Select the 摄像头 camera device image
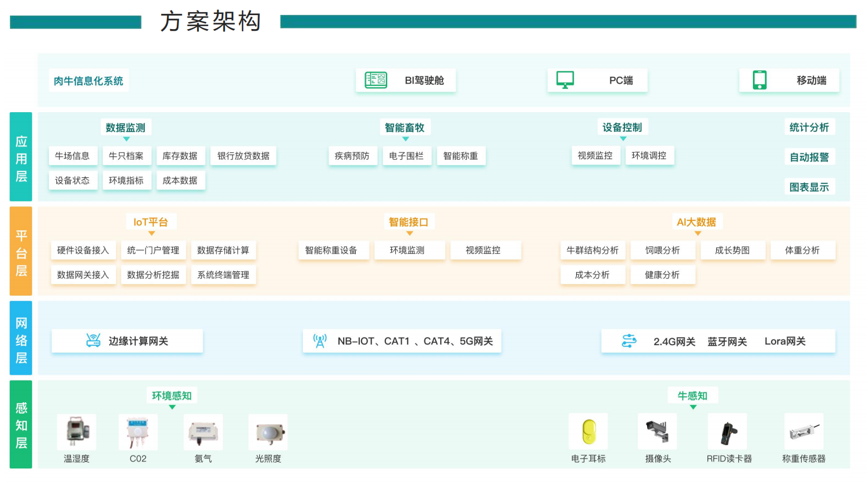Screen dimensions: 868x487 (x=658, y=432)
